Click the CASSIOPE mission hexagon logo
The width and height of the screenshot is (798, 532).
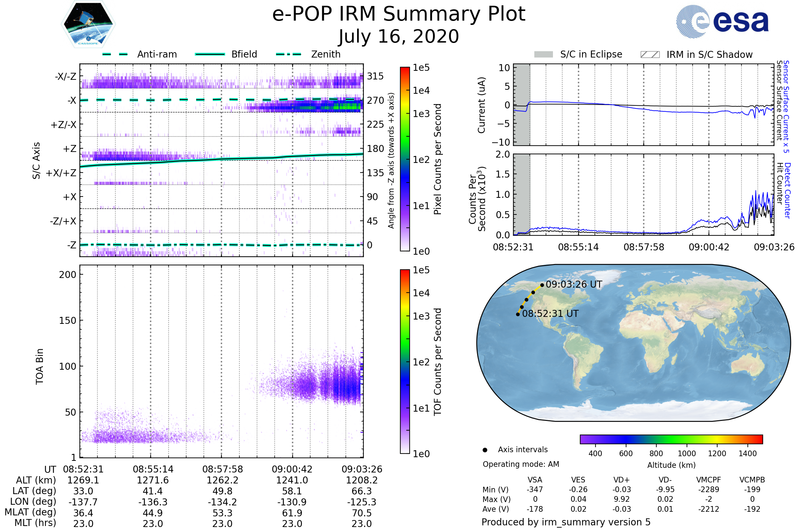[x=88, y=24]
